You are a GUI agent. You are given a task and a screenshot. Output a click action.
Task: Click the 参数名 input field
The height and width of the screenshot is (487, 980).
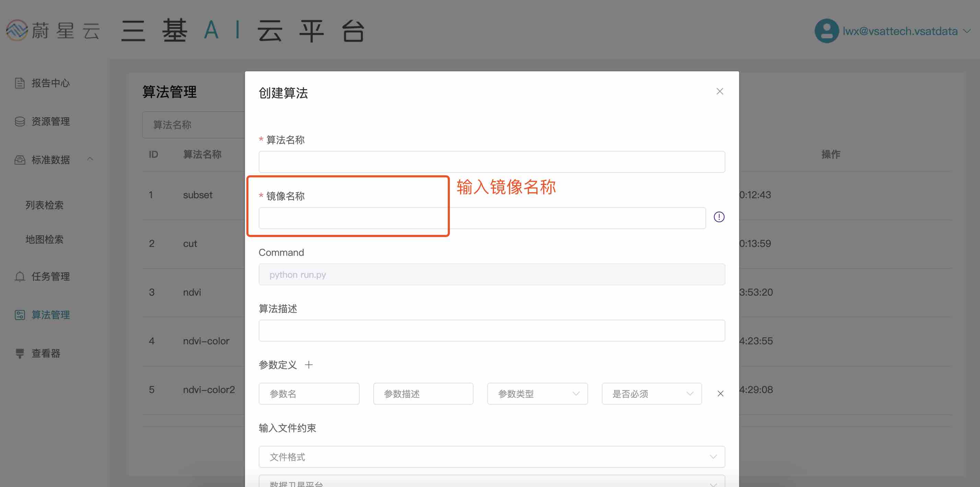(x=308, y=393)
